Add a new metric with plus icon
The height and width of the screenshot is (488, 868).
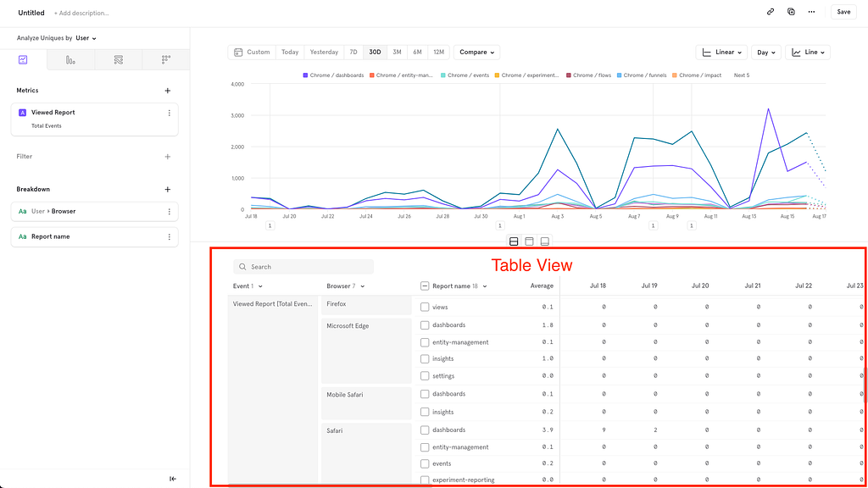(x=168, y=91)
